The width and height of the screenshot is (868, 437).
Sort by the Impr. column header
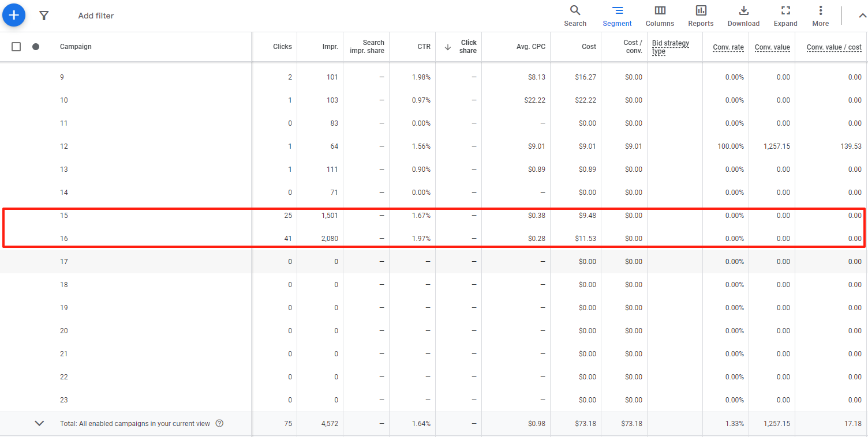[x=330, y=47]
